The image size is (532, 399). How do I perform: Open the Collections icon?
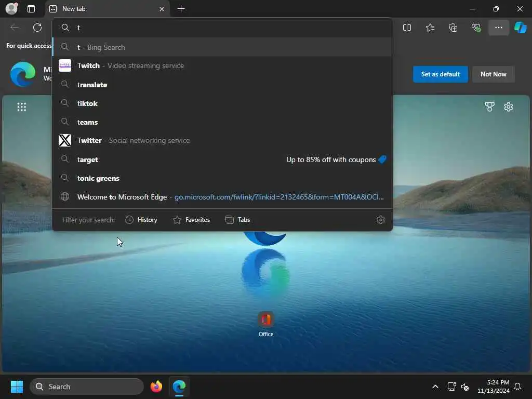453,28
